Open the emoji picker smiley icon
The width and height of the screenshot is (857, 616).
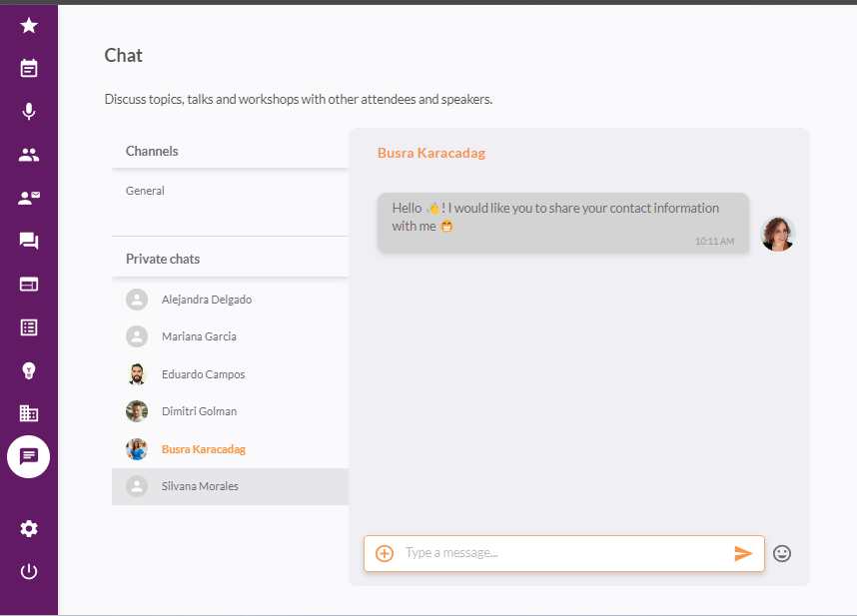click(782, 553)
